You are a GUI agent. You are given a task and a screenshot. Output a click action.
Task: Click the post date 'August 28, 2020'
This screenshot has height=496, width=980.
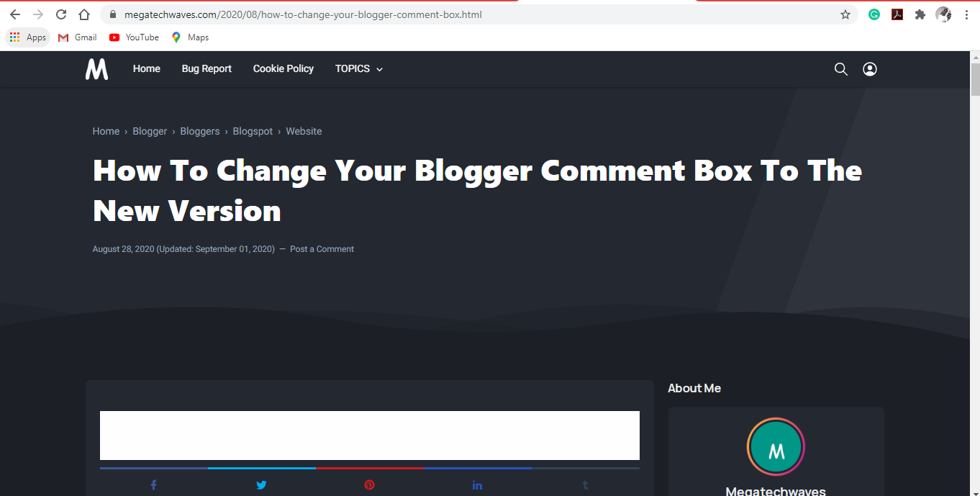[124, 249]
